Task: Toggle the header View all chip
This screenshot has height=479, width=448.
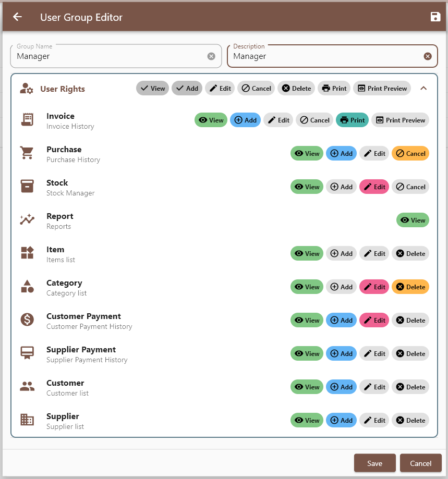Action: pyautogui.click(x=152, y=88)
